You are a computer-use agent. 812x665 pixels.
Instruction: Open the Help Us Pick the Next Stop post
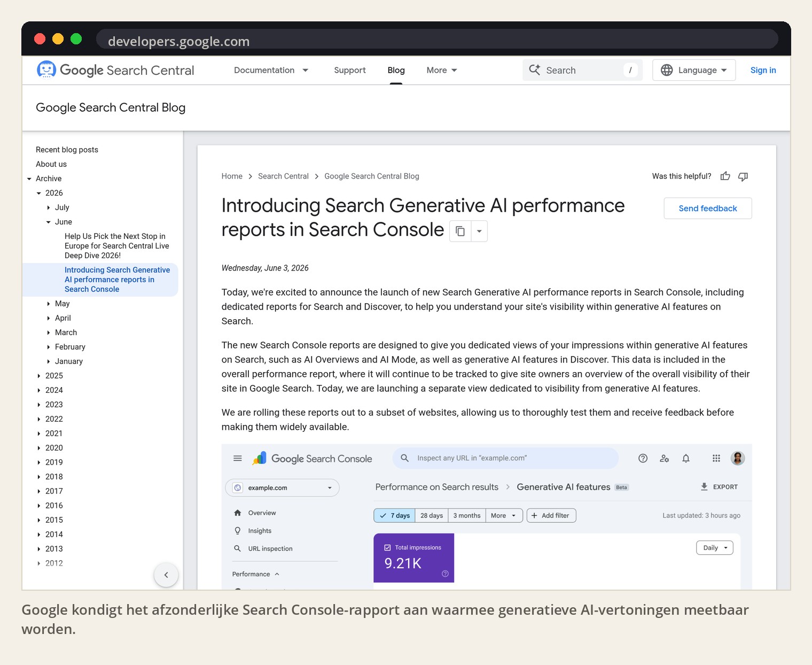tap(116, 246)
